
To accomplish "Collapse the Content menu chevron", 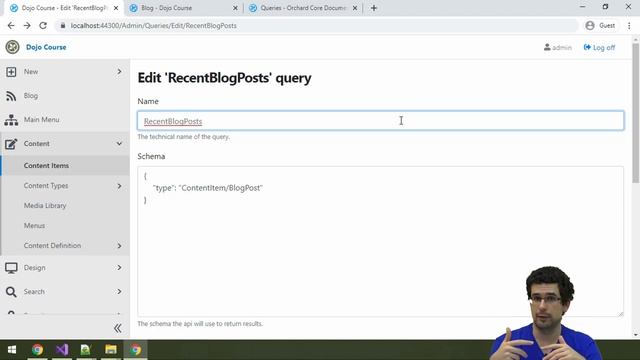I will coord(119,144).
